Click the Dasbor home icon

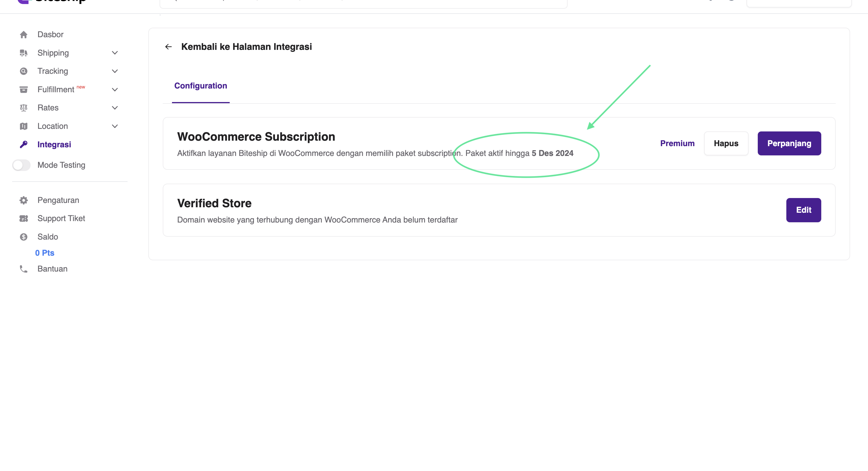[24, 35]
